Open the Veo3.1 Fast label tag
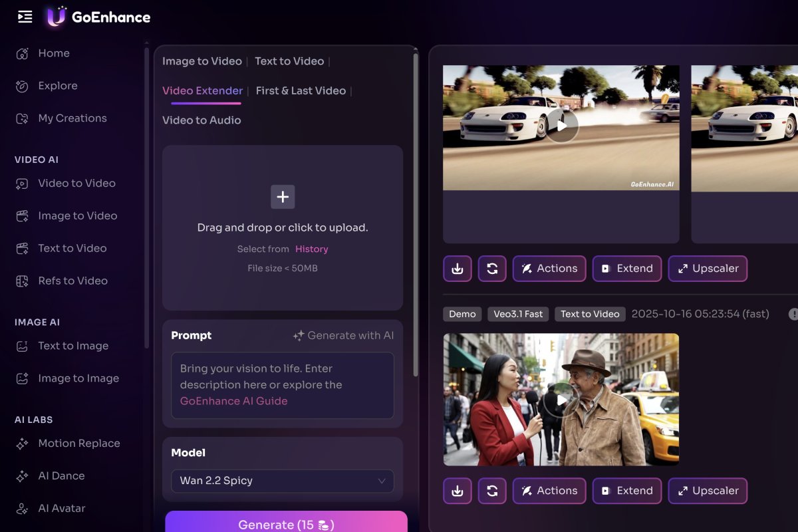 click(518, 313)
